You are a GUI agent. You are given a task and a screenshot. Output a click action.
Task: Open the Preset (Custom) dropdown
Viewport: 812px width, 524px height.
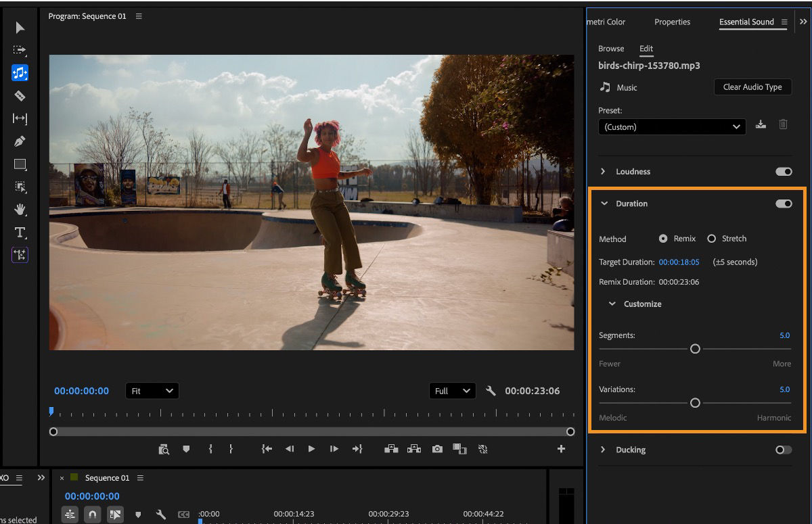[x=671, y=126]
